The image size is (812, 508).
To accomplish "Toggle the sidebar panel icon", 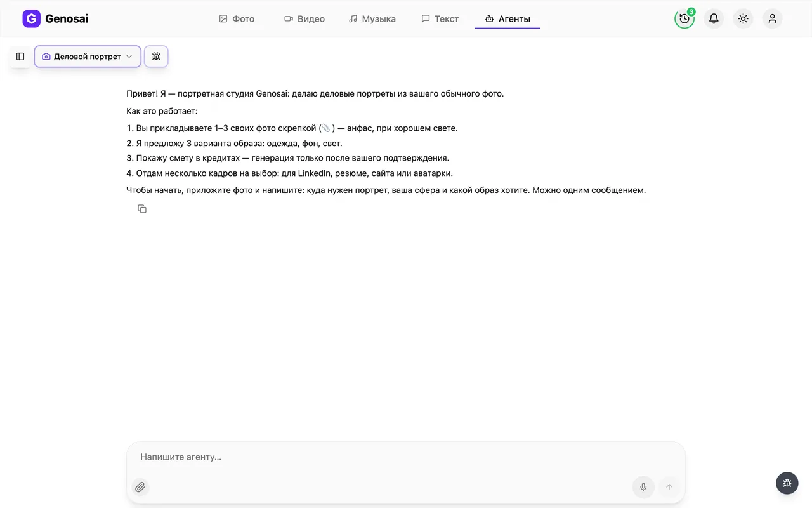I will click(x=20, y=57).
